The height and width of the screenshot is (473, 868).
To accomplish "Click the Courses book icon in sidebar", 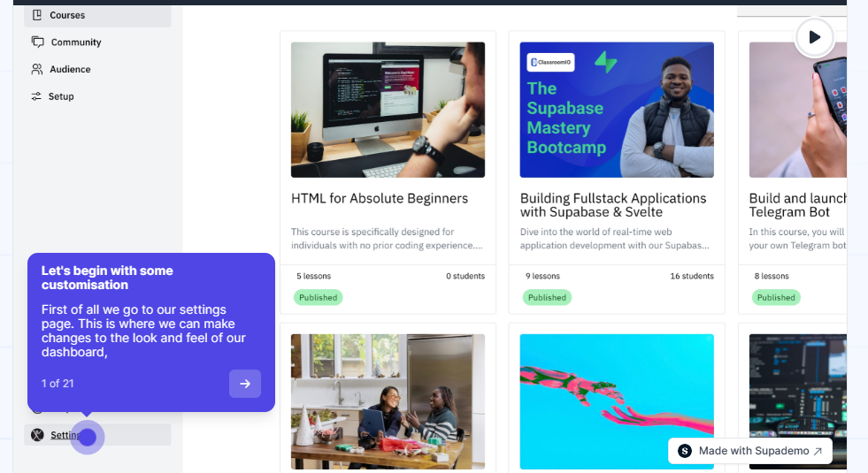I will [x=37, y=15].
